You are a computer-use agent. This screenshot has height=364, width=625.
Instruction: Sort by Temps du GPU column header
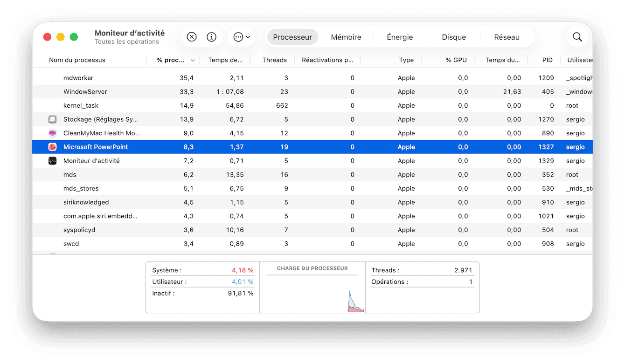502,60
